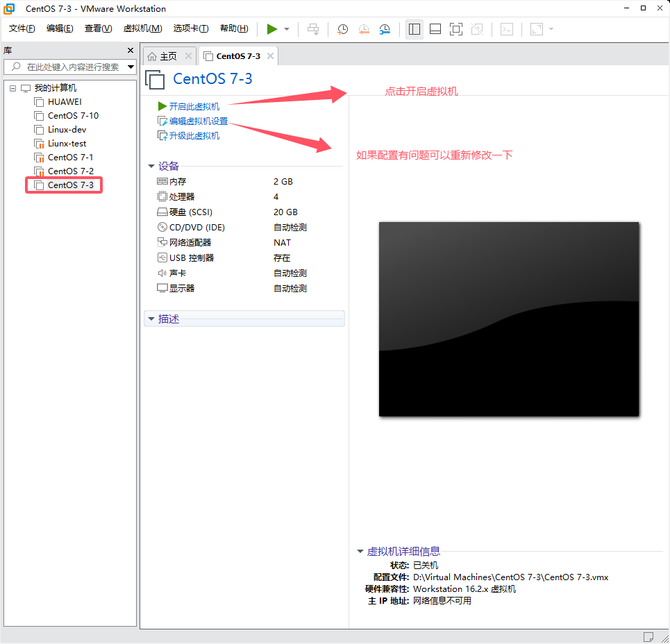The height and width of the screenshot is (644, 670).
Task: Collapse the 设备 devices section
Action: [151, 167]
